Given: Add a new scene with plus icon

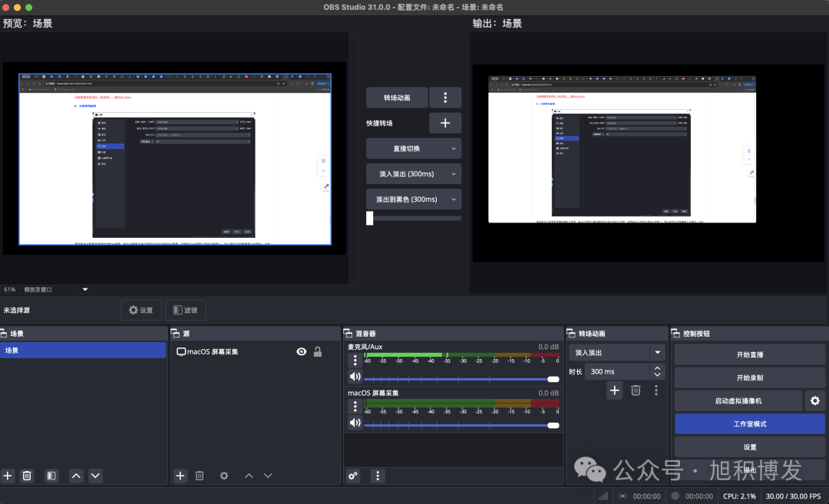Looking at the screenshot, I should pos(8,476).
